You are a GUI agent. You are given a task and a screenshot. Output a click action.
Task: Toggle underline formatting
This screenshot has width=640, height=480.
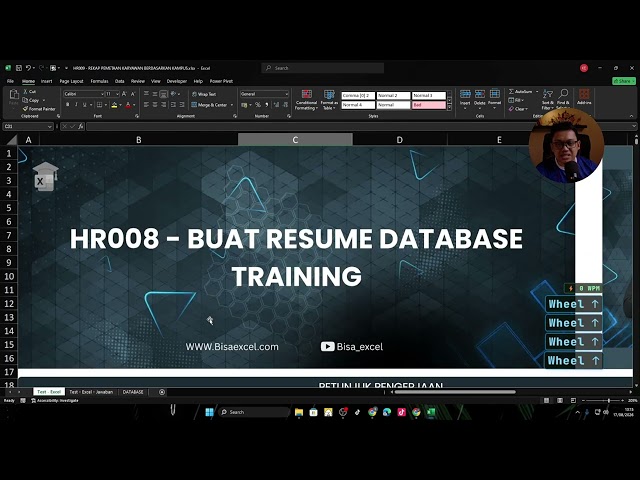coord(84,105)
